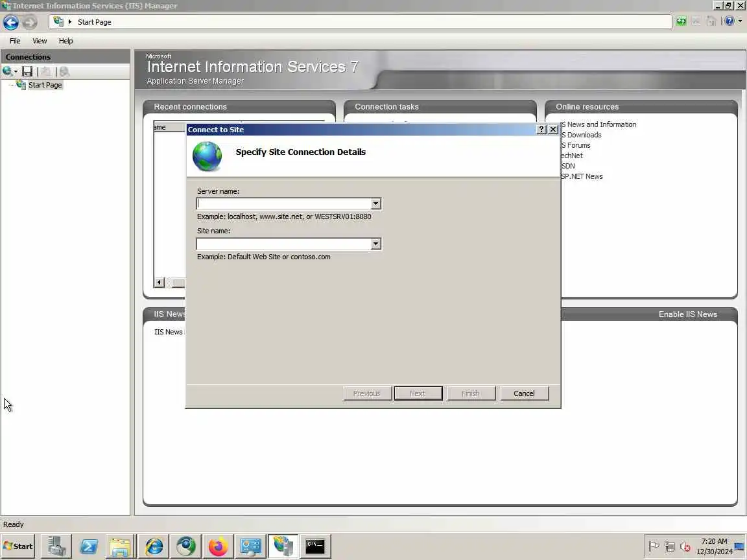Click the green Refresh Page icon
Viewport: 747px width, 560px height.
(x=682, y=21)
